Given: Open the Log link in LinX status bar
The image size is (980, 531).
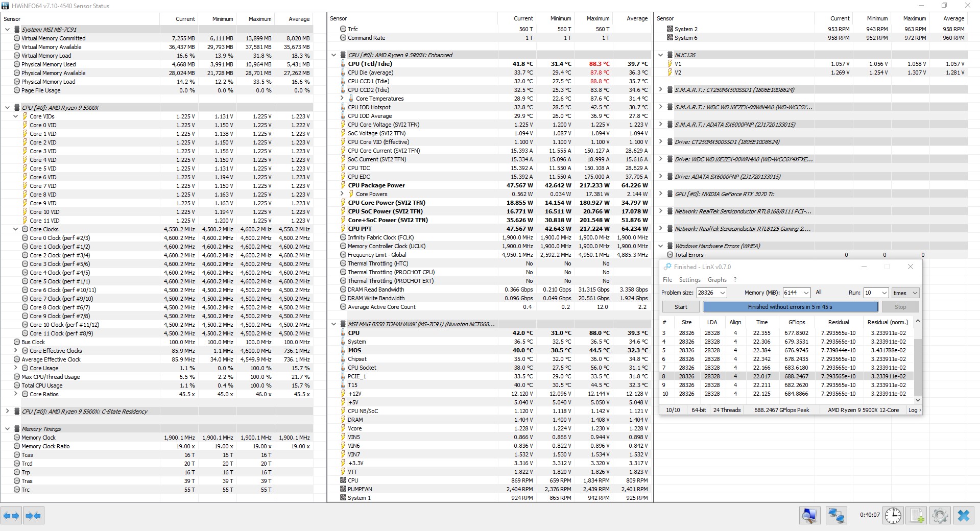Looking at the screenshot, I should pos(915,410).
